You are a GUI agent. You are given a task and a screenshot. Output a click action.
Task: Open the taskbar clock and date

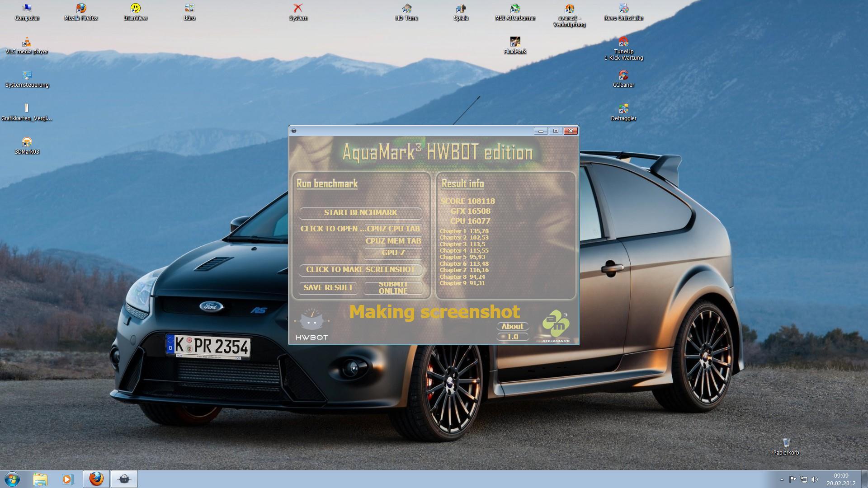[x=841, y=479]
